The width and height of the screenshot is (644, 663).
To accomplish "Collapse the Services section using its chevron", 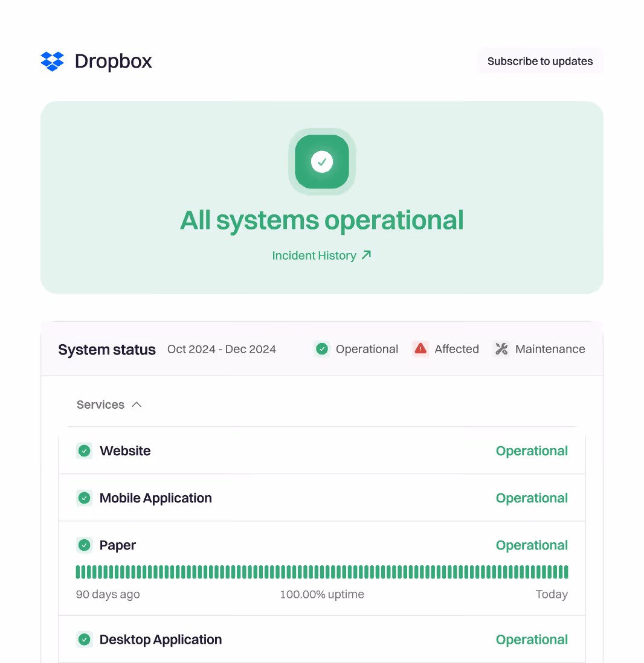I will pyautogui.click(x=137, y=405).
